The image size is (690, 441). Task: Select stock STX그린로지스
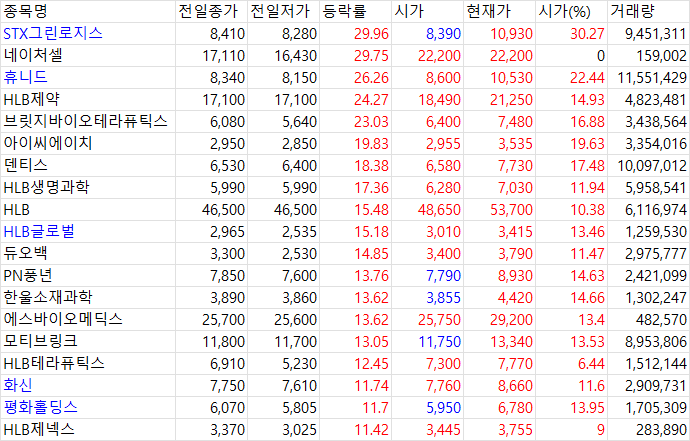53,33
